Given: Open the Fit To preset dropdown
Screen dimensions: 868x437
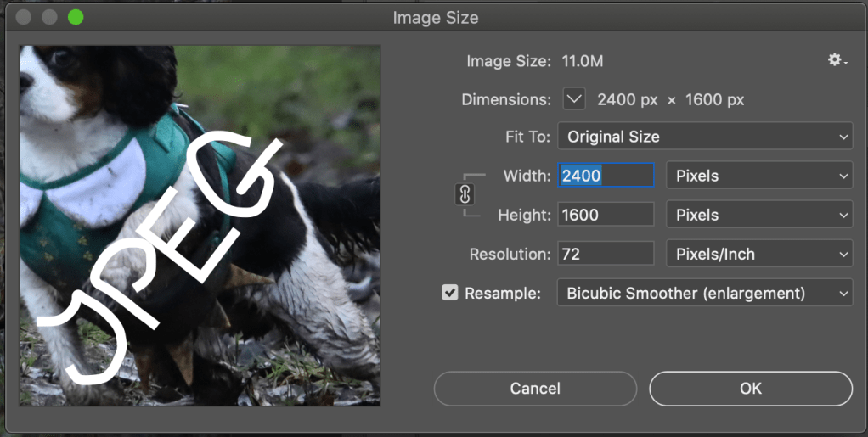Looking at the screenshot, I should coord(704,137).
